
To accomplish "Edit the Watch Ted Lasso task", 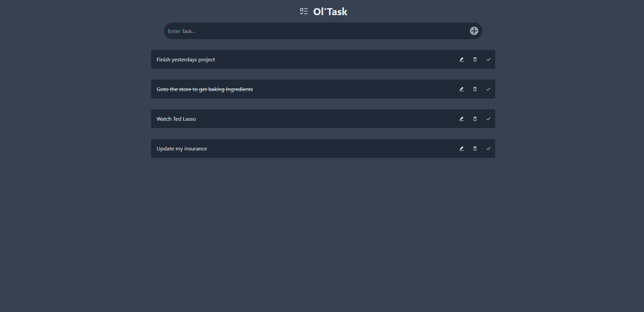I will [x=461, y=119].
